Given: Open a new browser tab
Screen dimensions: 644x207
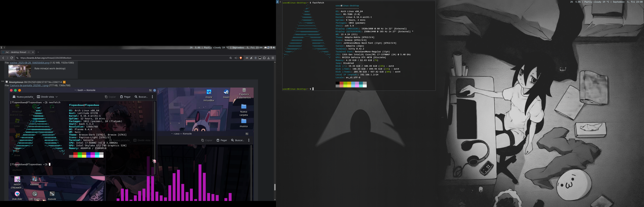Looking at the screenshot, I should pos(38,52).
